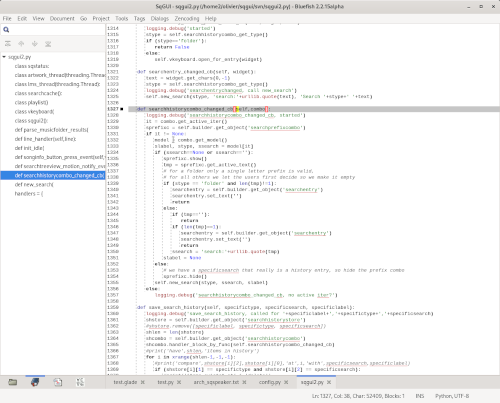Viewport: 500px width, 403px height.
Task: Click the magnifier icon in the filter box
Action: (x=6, y=30)
